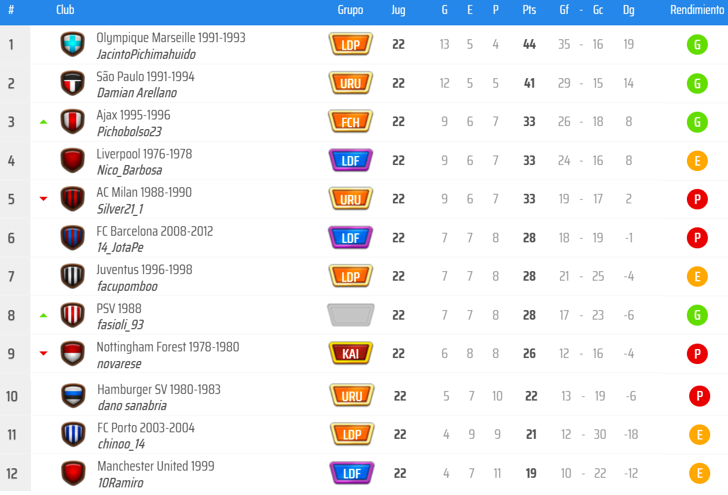This screenshot has height=495, width=728.
Task: Click the Hamburger SV club crest
Action: [x=72, y=396]
